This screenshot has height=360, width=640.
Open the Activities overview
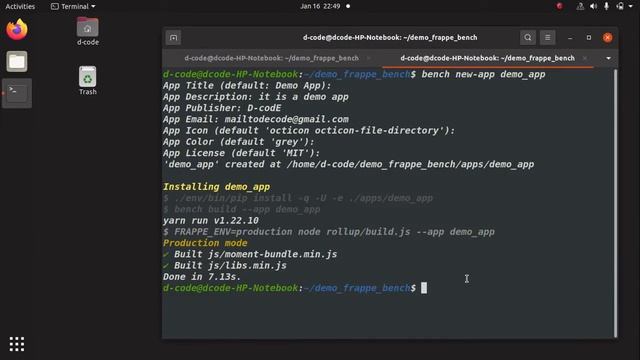click(20, 6)
